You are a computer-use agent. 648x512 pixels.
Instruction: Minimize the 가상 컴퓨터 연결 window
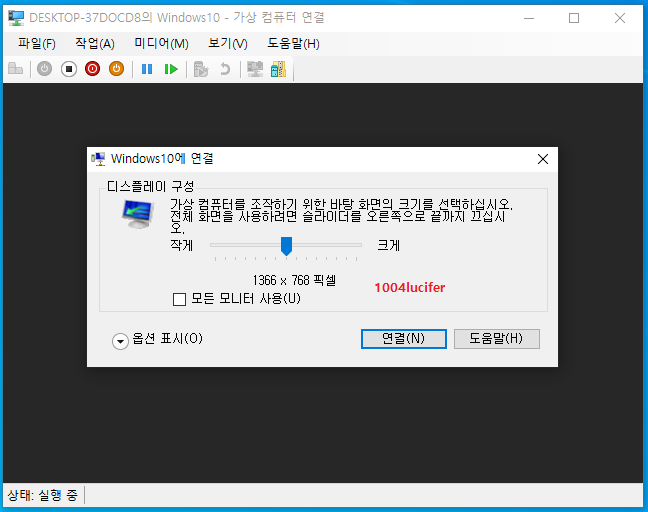tap(529, 18)
